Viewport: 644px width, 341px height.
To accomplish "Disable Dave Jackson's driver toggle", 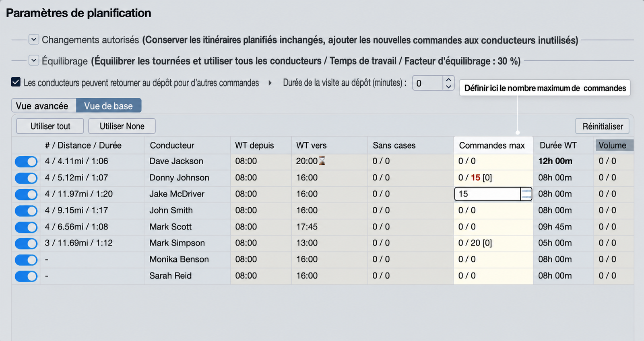I will [26, 161].
